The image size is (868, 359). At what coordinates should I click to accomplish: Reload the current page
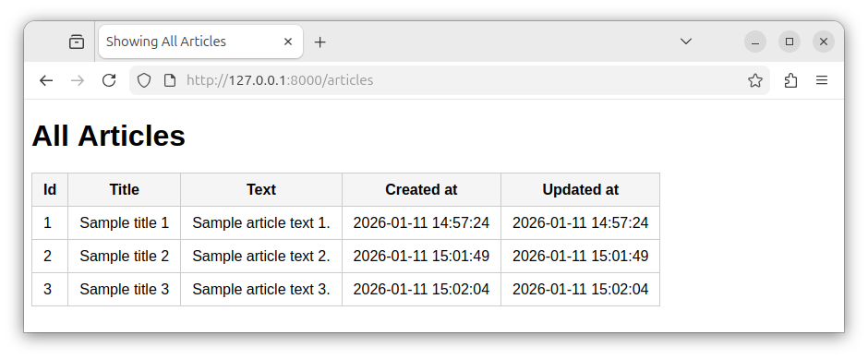click(109, 81)
